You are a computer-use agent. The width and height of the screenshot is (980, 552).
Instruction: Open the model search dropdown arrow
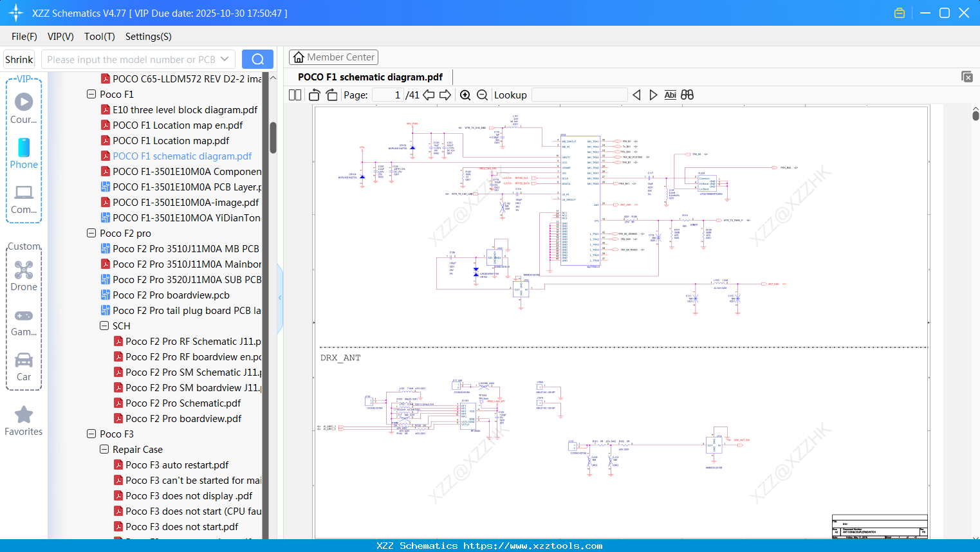click(x=223, y=59)
